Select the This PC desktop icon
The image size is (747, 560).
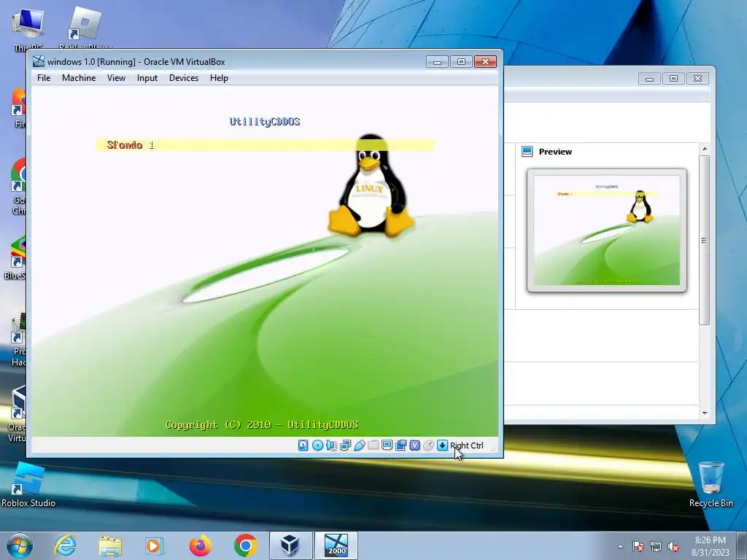click(x=28, y=28)
